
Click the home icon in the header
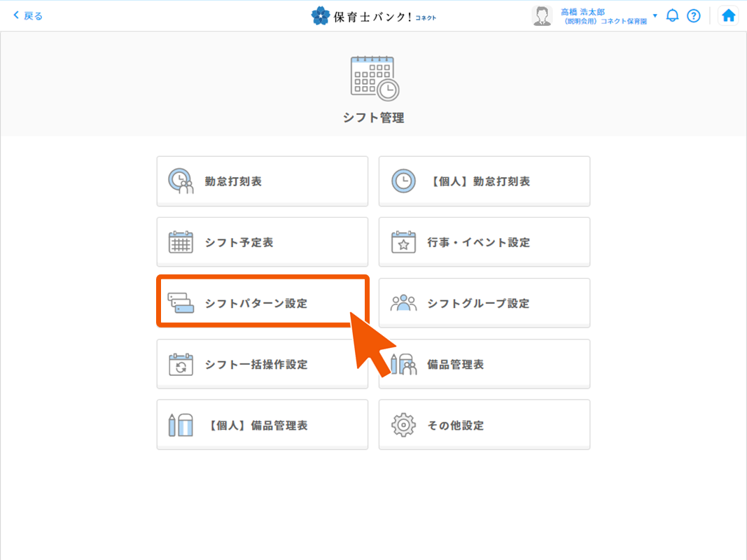click(x=728, y=15)
